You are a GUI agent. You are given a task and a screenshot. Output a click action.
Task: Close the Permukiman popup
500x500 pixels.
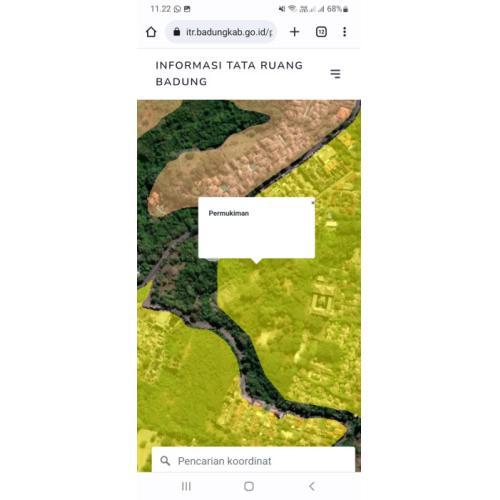pyautogui.click(x=313, y=202)
